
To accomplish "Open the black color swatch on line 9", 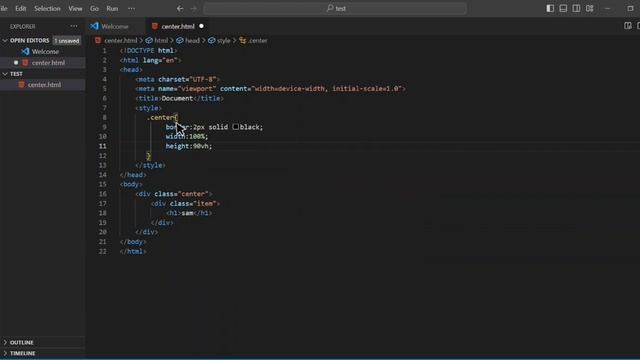I will pyautogui.click(x=236, y=127).
